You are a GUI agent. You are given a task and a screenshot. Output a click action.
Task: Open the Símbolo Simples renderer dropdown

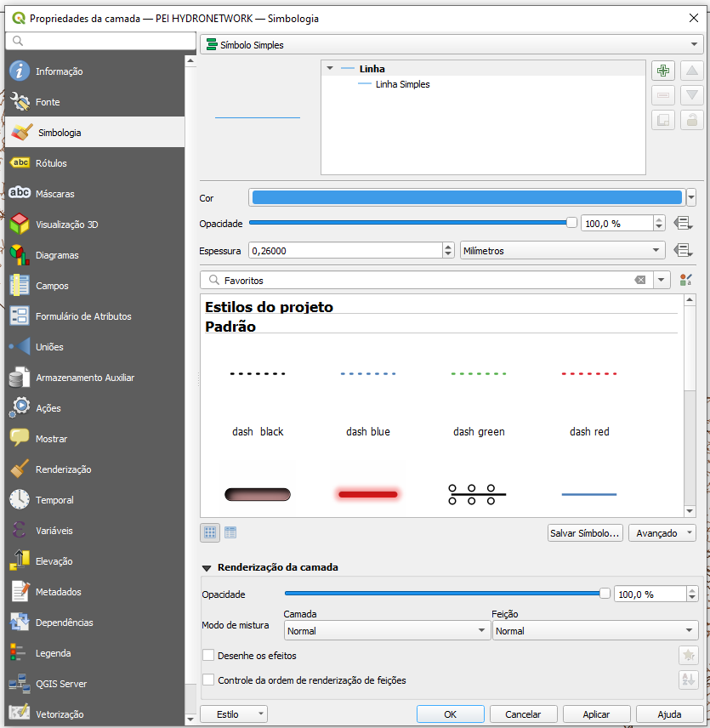tap(449, 45)
